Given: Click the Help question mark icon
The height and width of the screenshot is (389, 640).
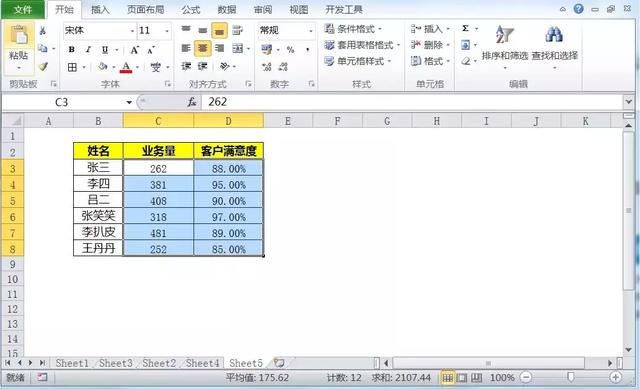Looking at the screenshot, I should pyautogui.click(x=578, y=9).
